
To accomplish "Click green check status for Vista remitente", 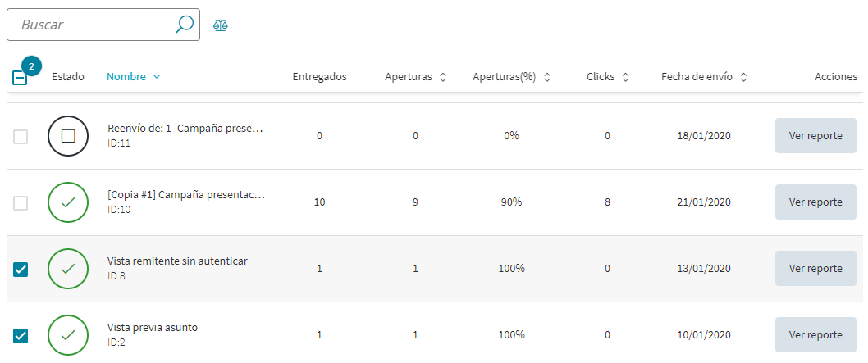I will 68,269.
